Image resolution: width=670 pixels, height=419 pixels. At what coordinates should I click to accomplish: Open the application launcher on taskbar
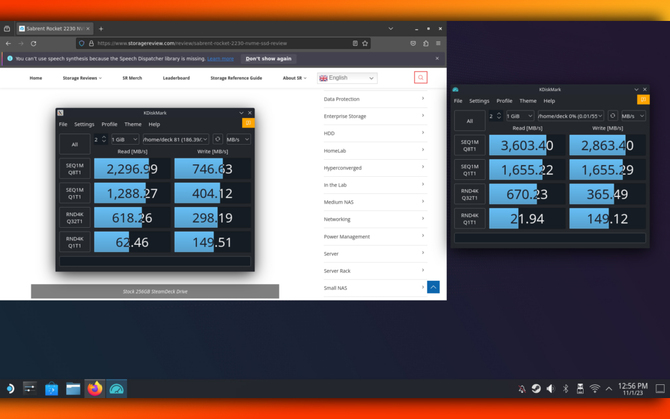[x=9, y=389]
